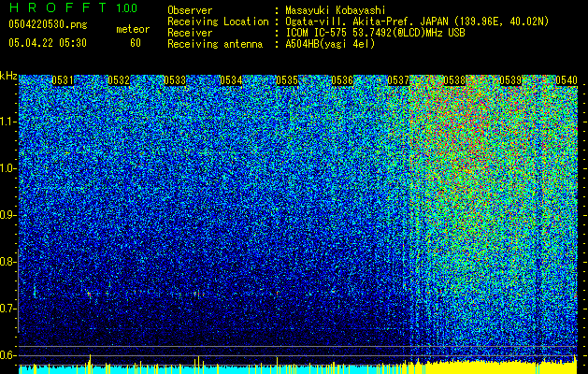Click the 0537 time marker
The height and width of the screenshot is (374, 588).
pos(398,80)
